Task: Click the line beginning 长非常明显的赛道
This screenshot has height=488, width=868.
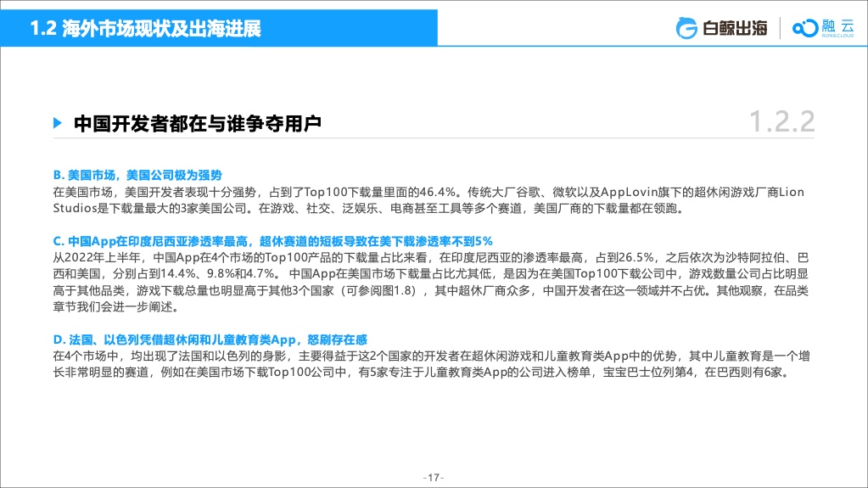Action: 421,373
